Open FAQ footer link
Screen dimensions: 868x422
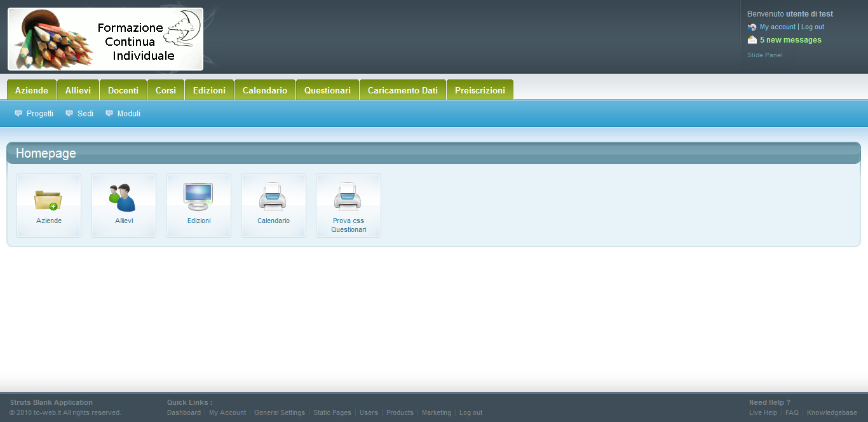tap(792, 413)
